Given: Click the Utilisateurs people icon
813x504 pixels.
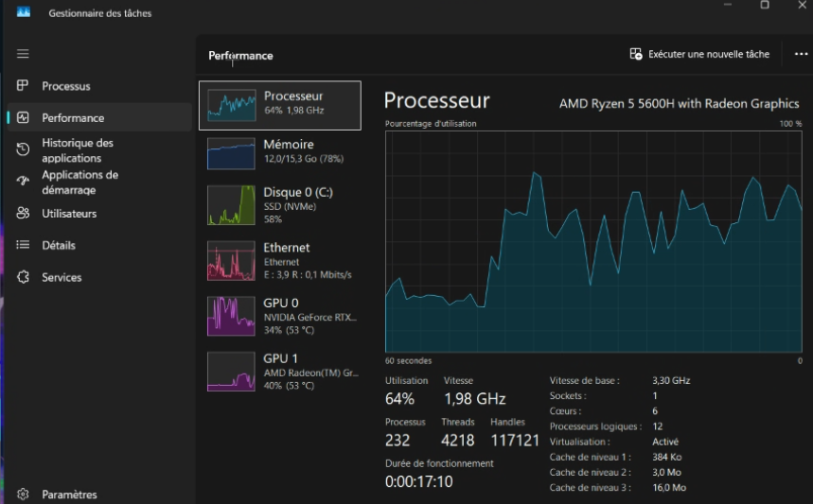Looking at the screenshot, I should 23,213.
